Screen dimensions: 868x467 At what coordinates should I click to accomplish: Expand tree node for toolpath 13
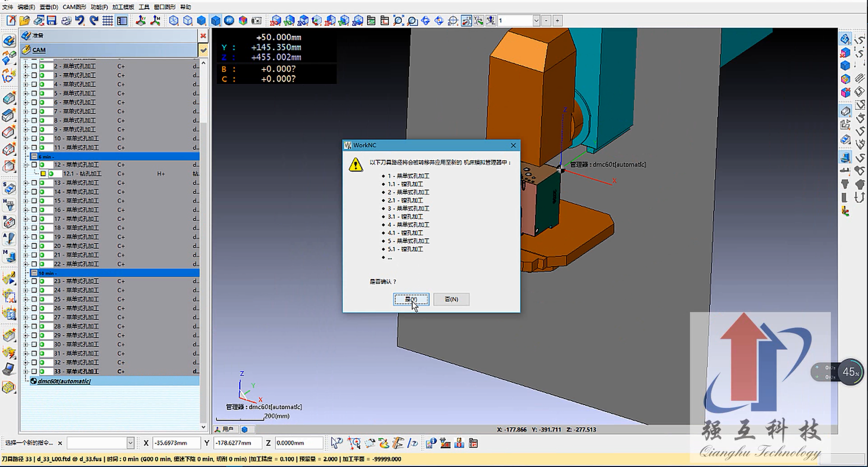pyautogui.click(x=26, y=183)
